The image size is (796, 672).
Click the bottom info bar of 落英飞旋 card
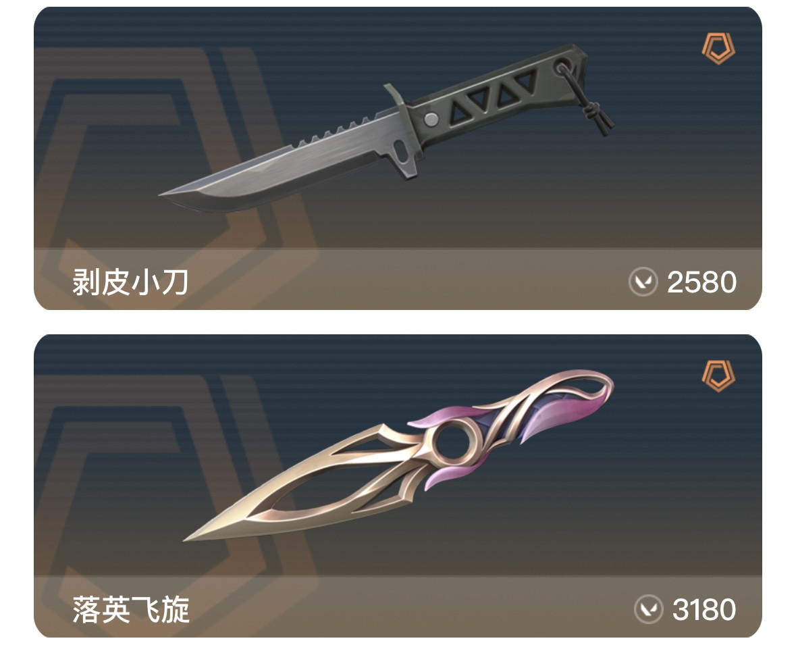[398, 606]
